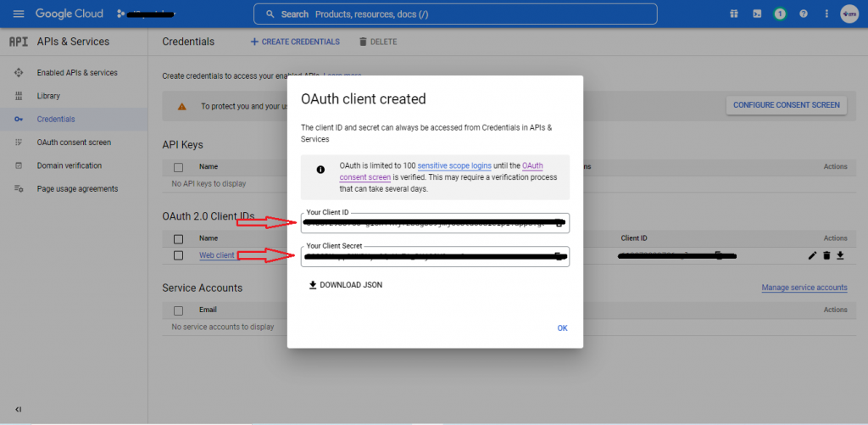Edit the Web client with pencil icon
The image size is (868, 425).
coord(812,255)
